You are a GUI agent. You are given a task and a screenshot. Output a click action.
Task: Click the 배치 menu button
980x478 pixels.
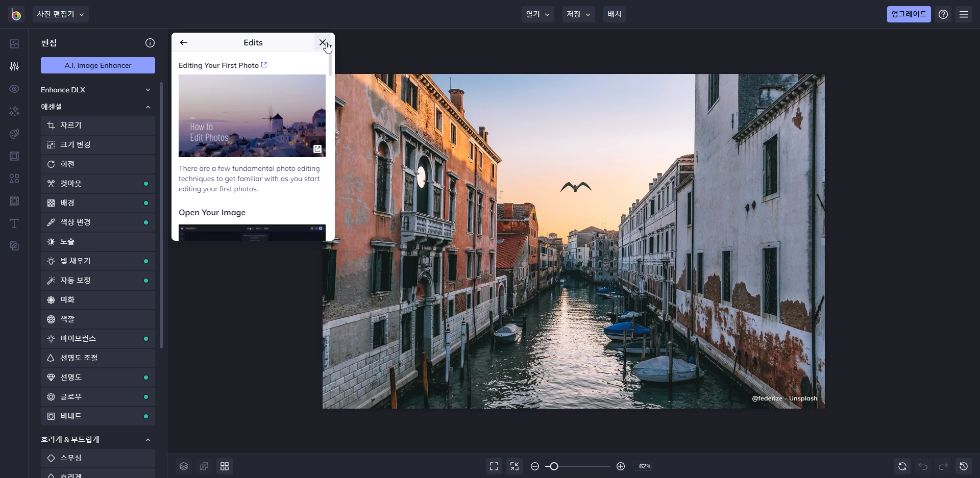615,14
